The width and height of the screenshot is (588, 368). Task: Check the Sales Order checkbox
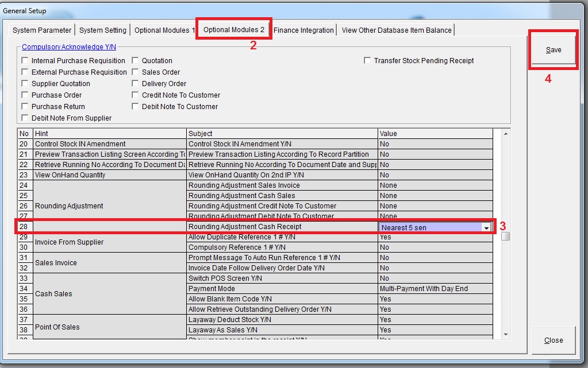click(x=135, y=72)
